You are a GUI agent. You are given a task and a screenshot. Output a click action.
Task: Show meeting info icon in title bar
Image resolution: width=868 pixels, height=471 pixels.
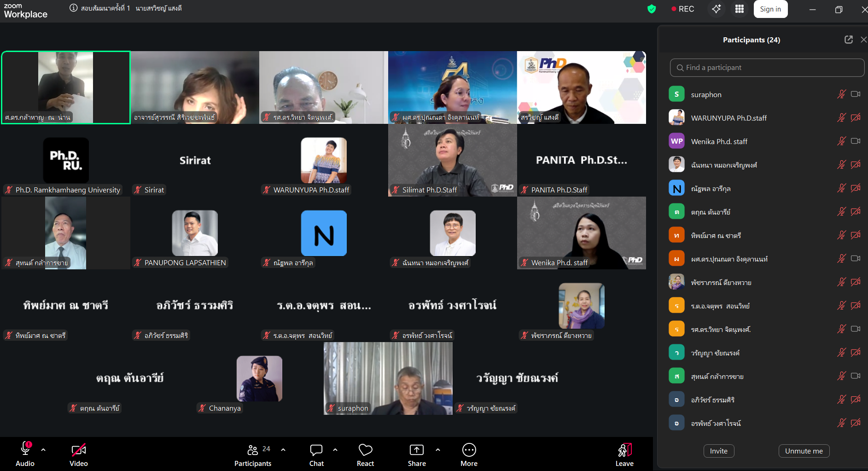pyautogui.click(x=73, y=8)
